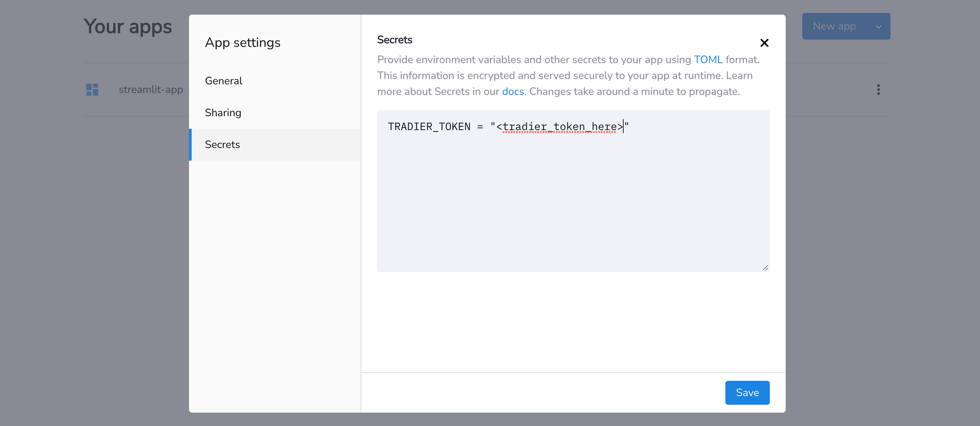This screenshot has width=980, height=426.
Task: Click inside the secrets text area
Action: coord(573,191)
